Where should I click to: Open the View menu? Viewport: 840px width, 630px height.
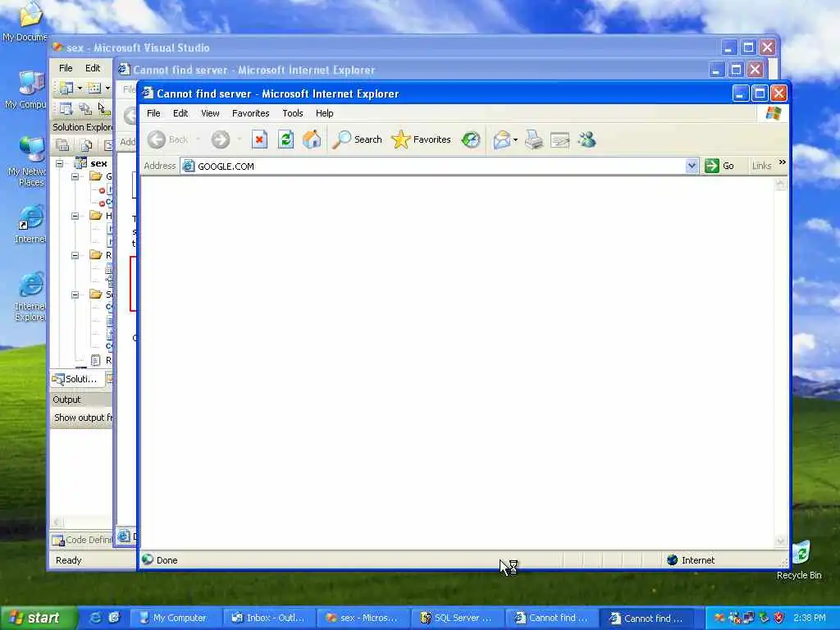[210, 113]
